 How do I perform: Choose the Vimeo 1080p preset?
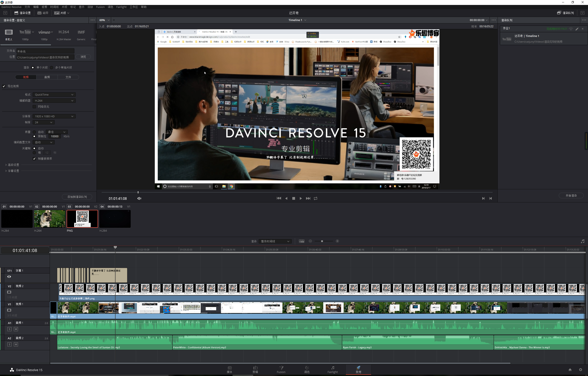click(x=44, y=32)
